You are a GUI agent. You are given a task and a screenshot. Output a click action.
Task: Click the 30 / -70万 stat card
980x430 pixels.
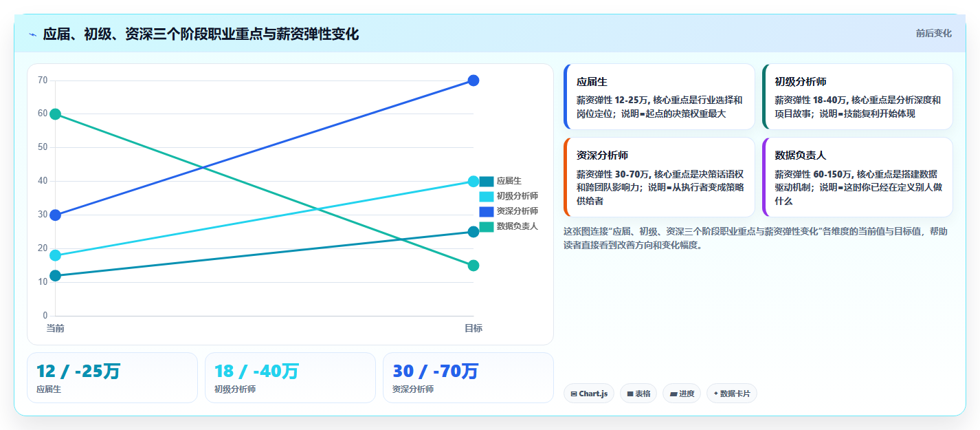click(468, 378)
